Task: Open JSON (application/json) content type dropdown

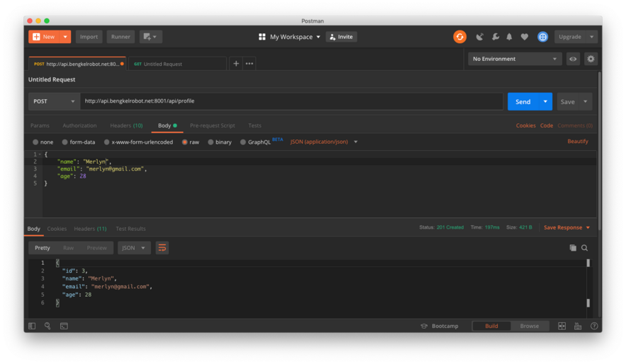Action: coord(323,142)
